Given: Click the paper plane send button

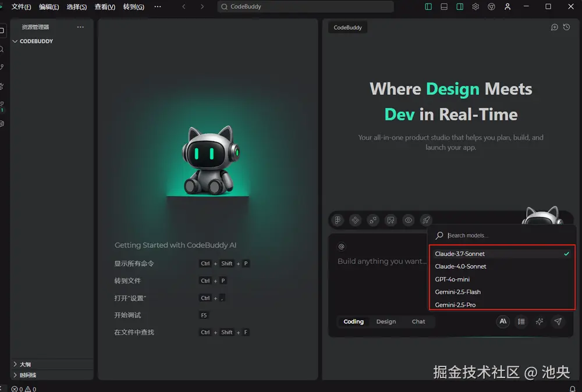Looking at the screenshot, I should pos(558,322).
